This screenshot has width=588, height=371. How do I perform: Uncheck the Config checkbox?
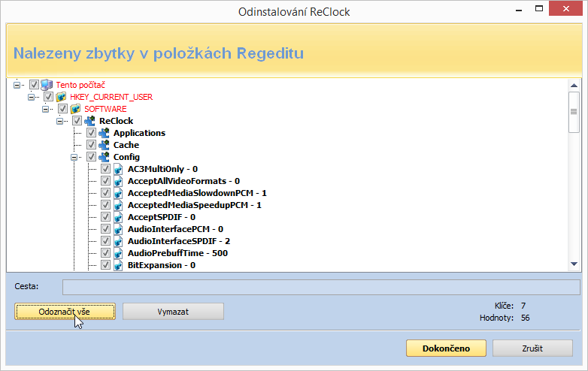tap(91, 156)
